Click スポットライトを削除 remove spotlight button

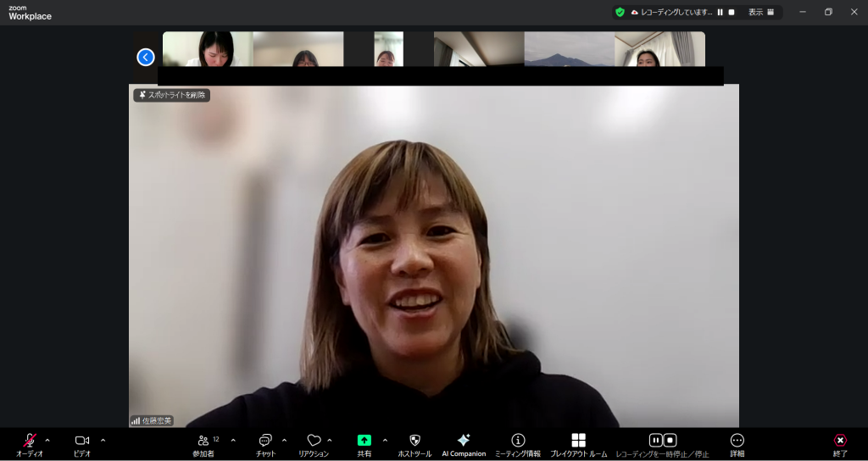point(172,95)
